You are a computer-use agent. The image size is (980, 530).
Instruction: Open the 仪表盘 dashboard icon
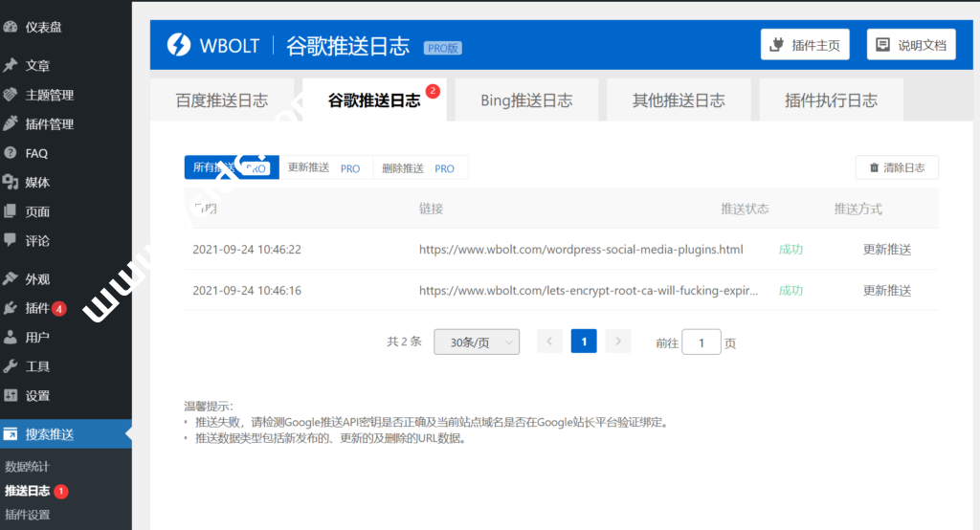click(x=10, y=27)
